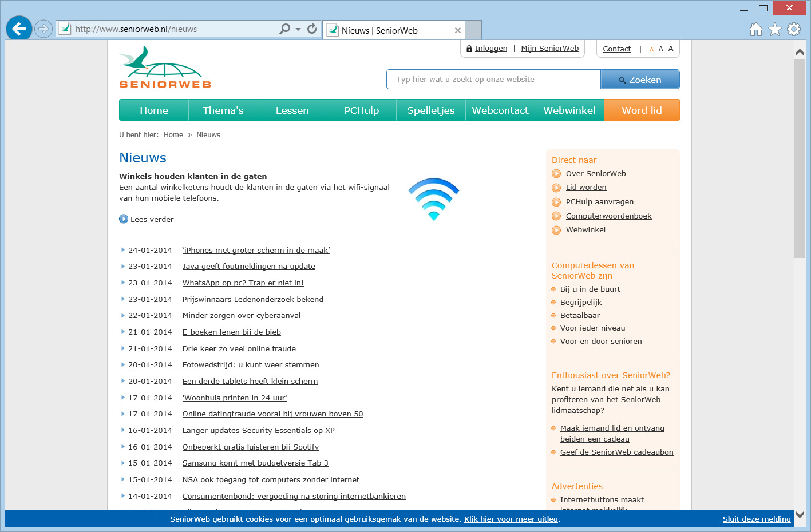
Task: Click the orange bullet icon beside Over SeniorWeb
Action: (x=556, y=174)
